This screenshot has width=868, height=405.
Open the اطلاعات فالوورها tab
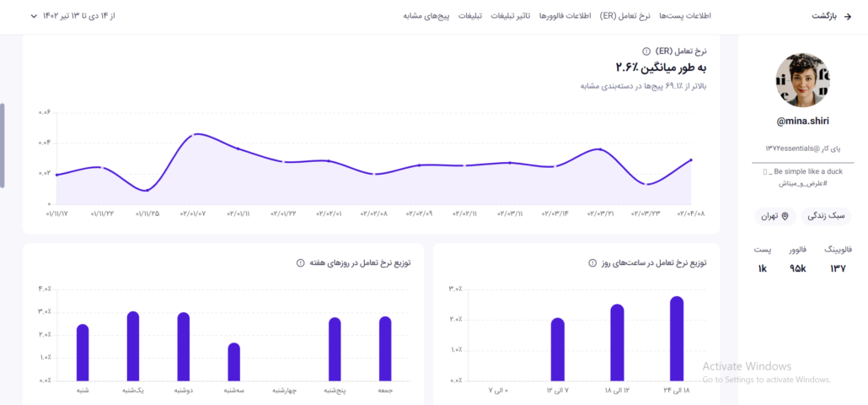pyautogui.click(x=565, y=15)
